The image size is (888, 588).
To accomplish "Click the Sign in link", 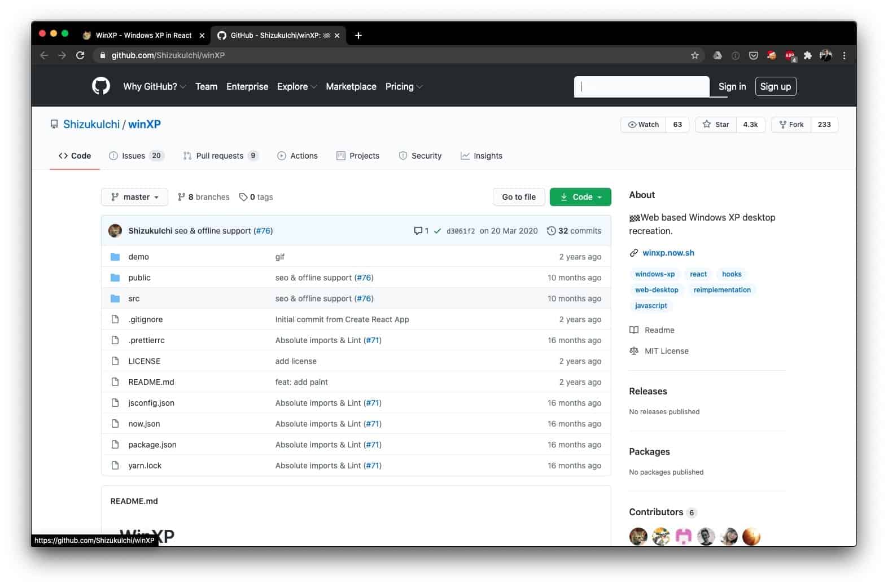I will click(732, 86).
